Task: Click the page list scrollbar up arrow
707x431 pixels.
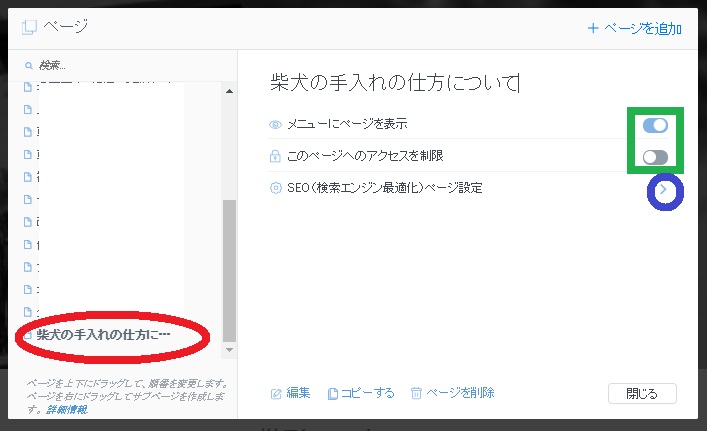Action: point(229,92)
